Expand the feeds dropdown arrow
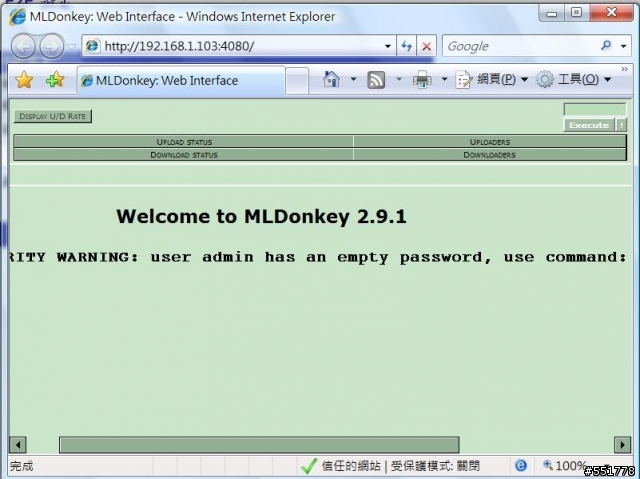Screen dimensions: 640x479 coord(399,79)
